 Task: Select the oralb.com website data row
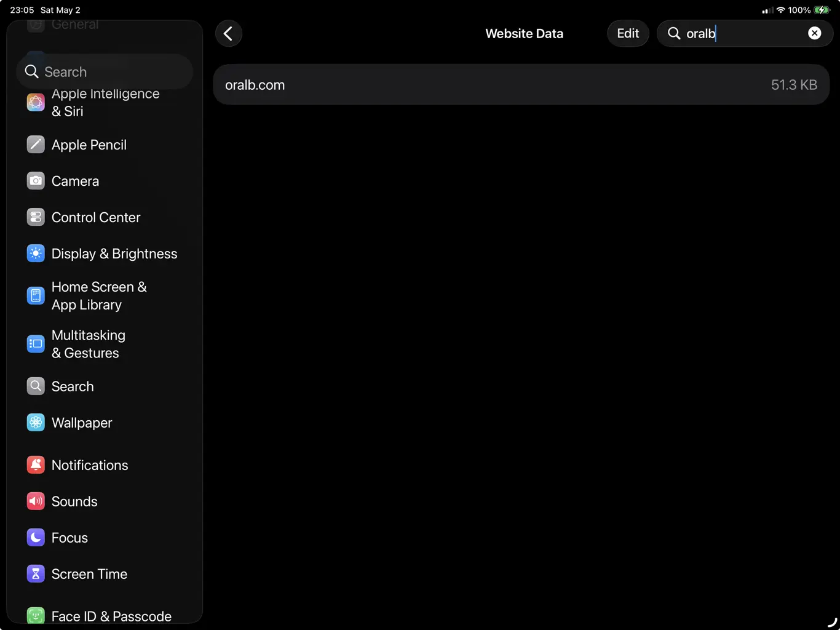click(x=521, y=85)
